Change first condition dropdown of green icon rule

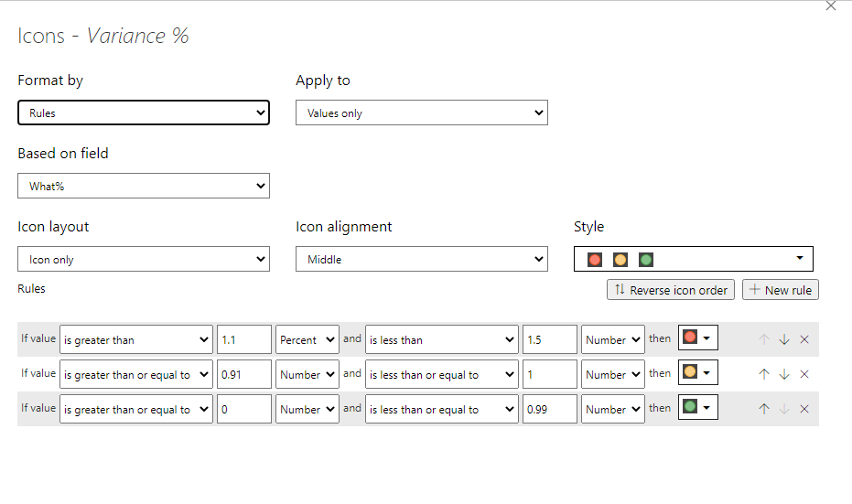click(x=136, y=409)
